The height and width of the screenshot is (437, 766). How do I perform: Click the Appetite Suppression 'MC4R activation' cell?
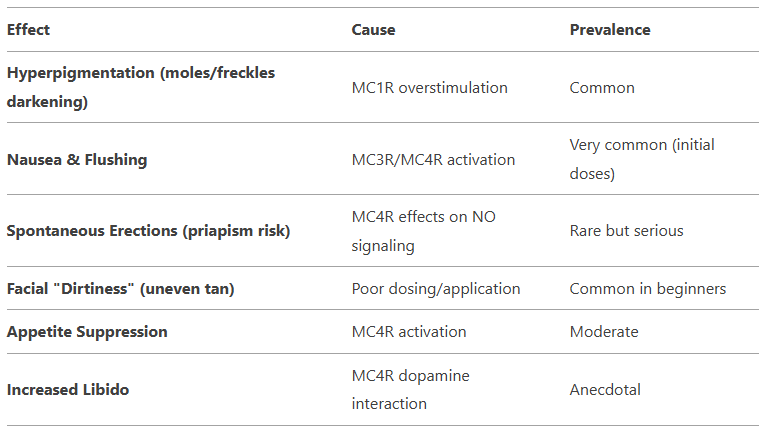click(x=408, y=332)
